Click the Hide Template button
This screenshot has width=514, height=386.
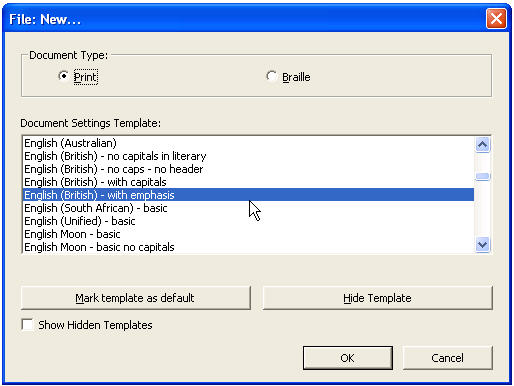point(377,298)
